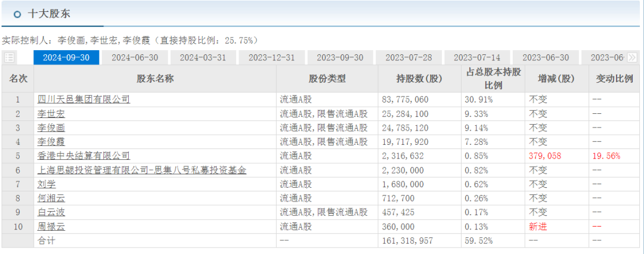Click the double-arrow to show more dates

point(632,58)
